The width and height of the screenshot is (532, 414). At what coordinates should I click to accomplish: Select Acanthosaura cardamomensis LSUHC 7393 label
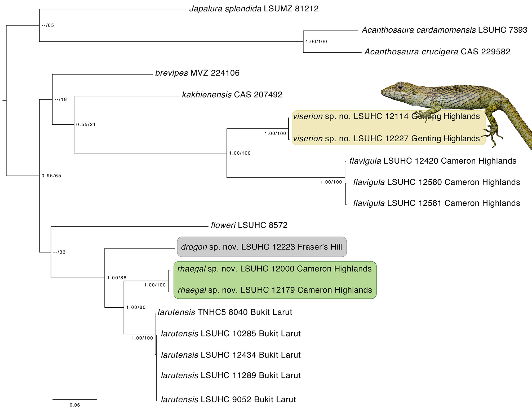tap(445, 30)
